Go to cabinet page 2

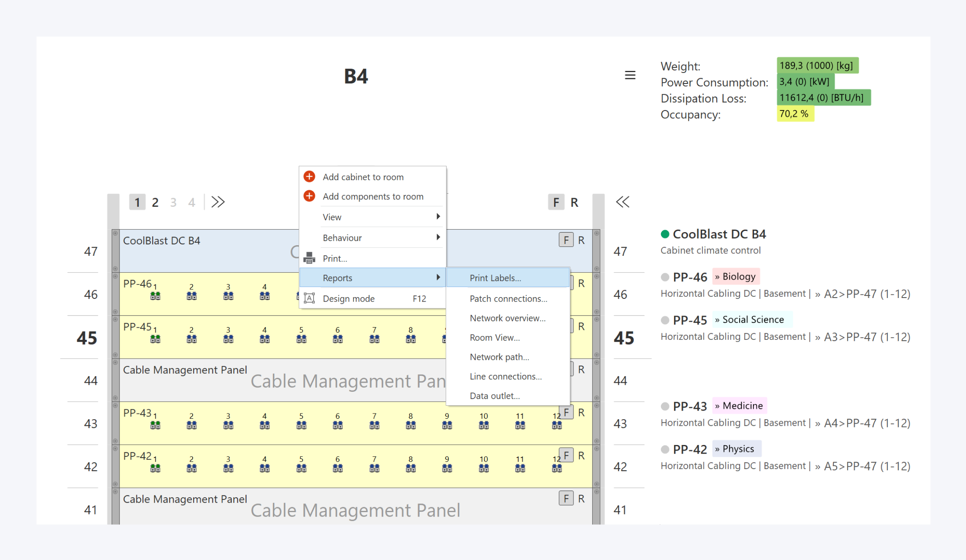155,202
